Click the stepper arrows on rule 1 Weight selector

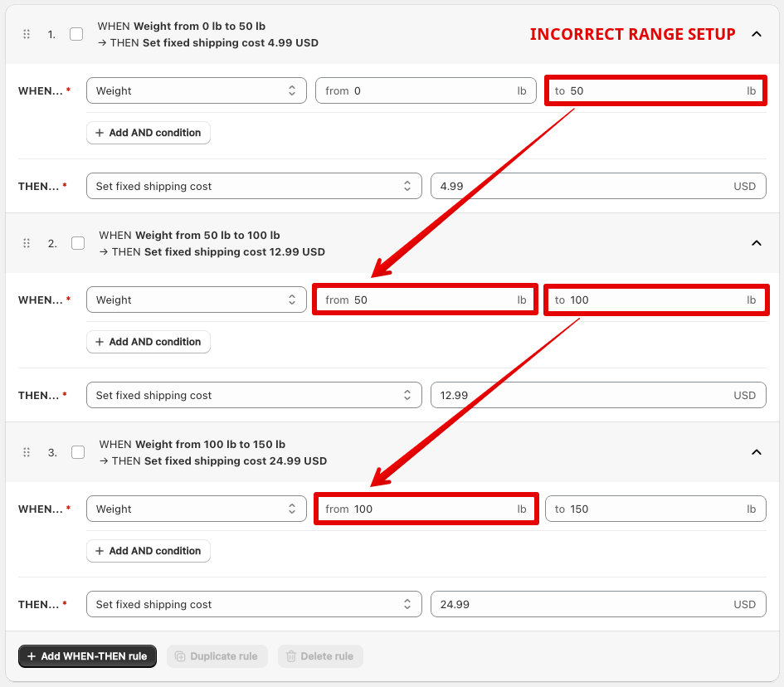tap(291, 90)
